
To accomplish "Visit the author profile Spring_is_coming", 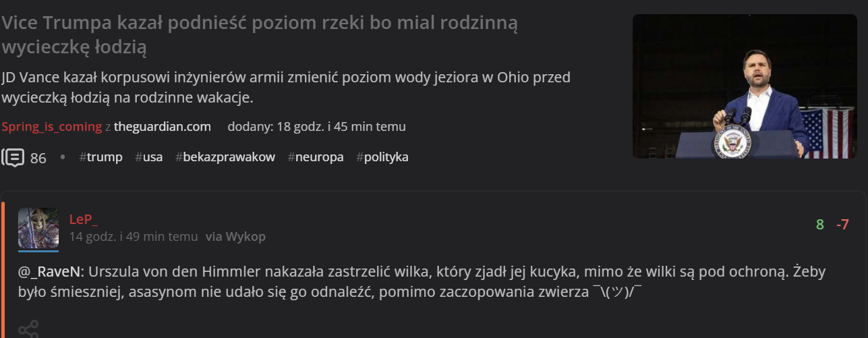I will pos(51,127).
